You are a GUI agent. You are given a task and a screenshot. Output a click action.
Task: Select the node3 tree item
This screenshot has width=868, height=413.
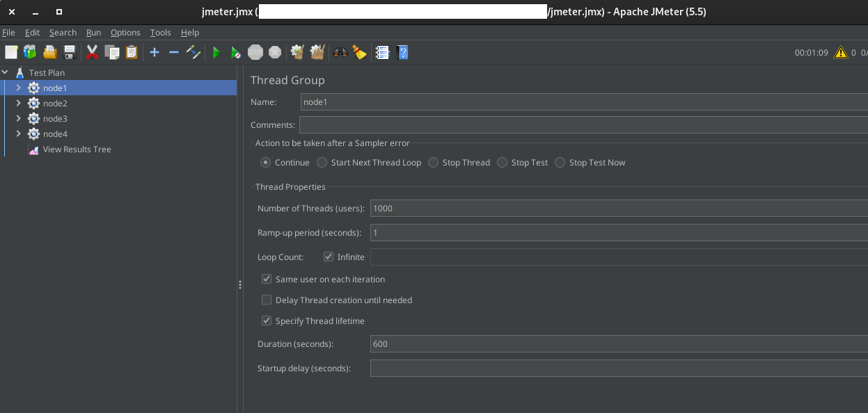click(55, 119)
